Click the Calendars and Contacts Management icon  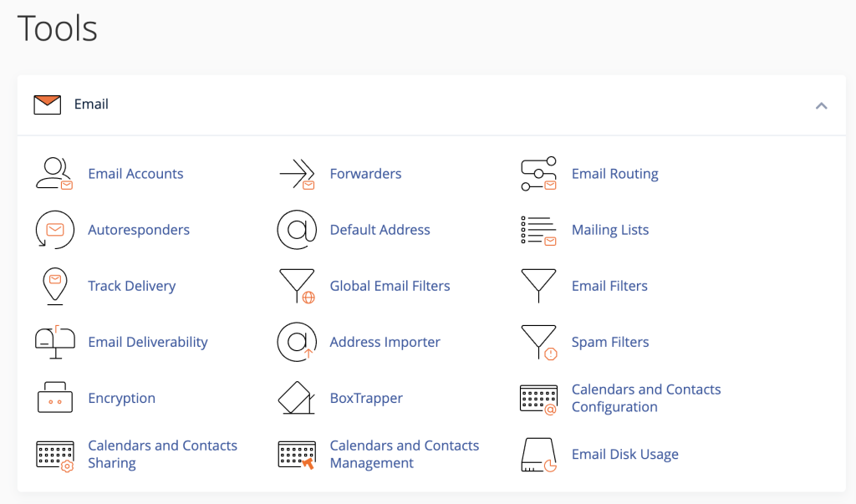[x=297, y=455]
